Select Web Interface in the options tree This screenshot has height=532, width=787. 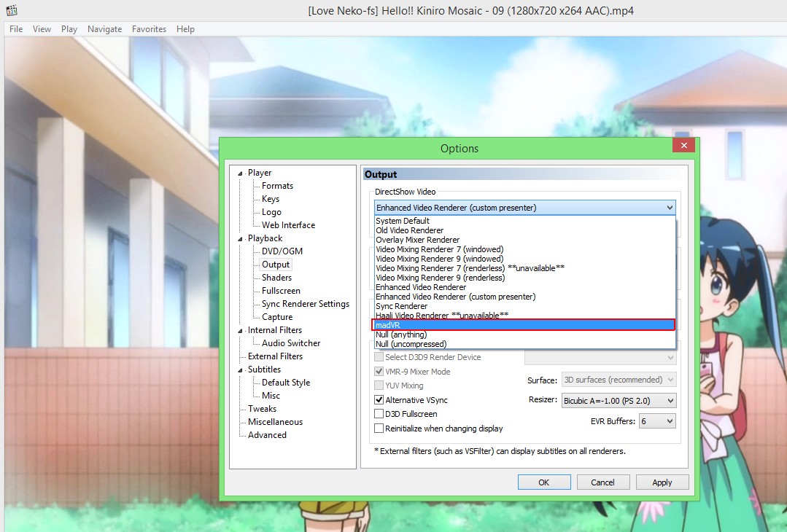pyautogui.click(x=288, y=225)
